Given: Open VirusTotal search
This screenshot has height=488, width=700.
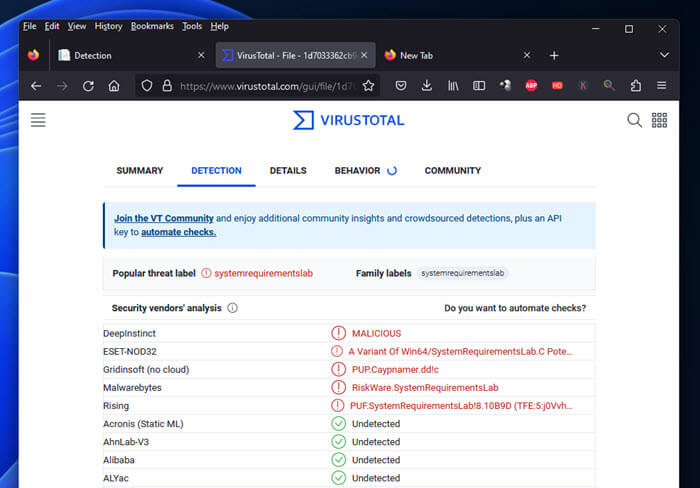Looking at the screenshot, I should 634,120.
